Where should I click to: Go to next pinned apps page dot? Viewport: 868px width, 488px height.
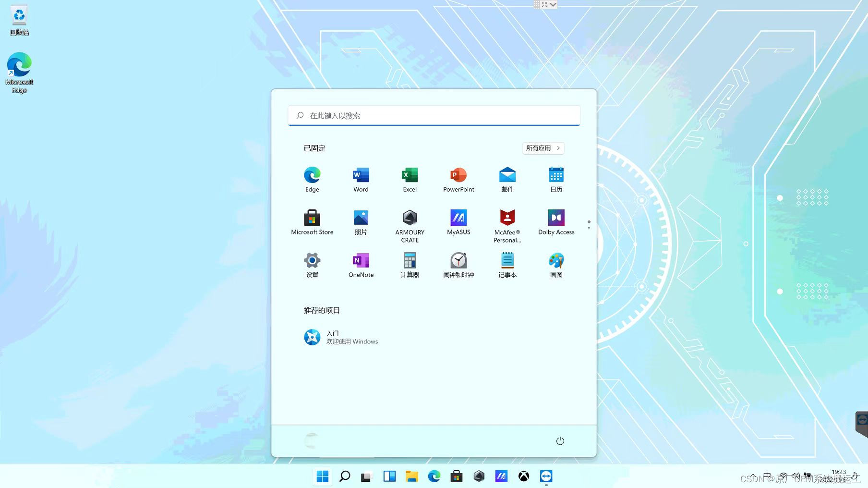[x=589, y=227]
